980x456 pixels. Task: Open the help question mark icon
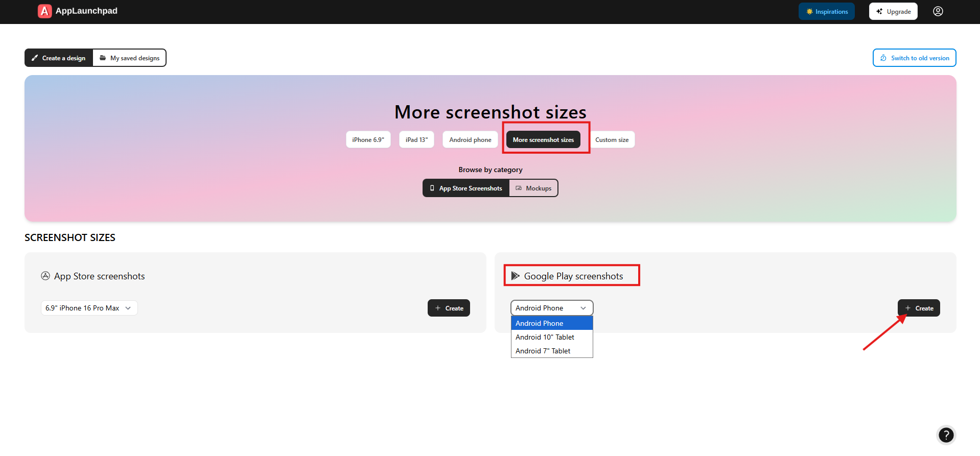coord(946,435)
